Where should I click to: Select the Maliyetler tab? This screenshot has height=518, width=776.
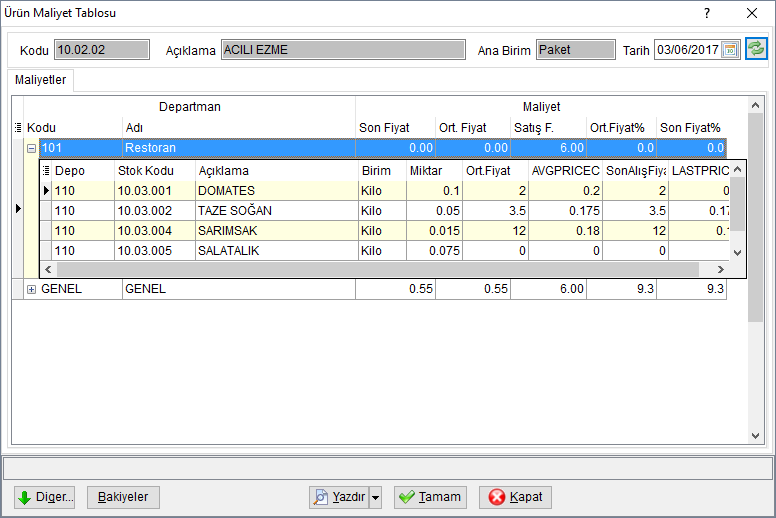(x=40, y=80)
